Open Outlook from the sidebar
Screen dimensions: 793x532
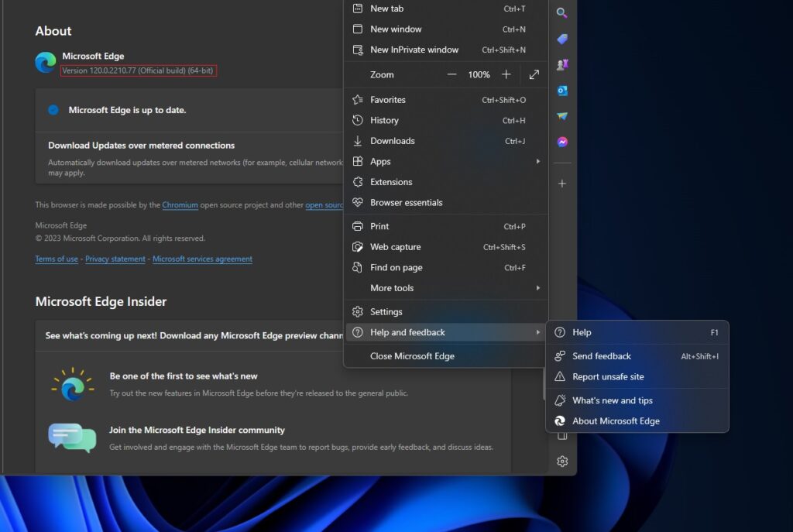click(x=561, y=90)
